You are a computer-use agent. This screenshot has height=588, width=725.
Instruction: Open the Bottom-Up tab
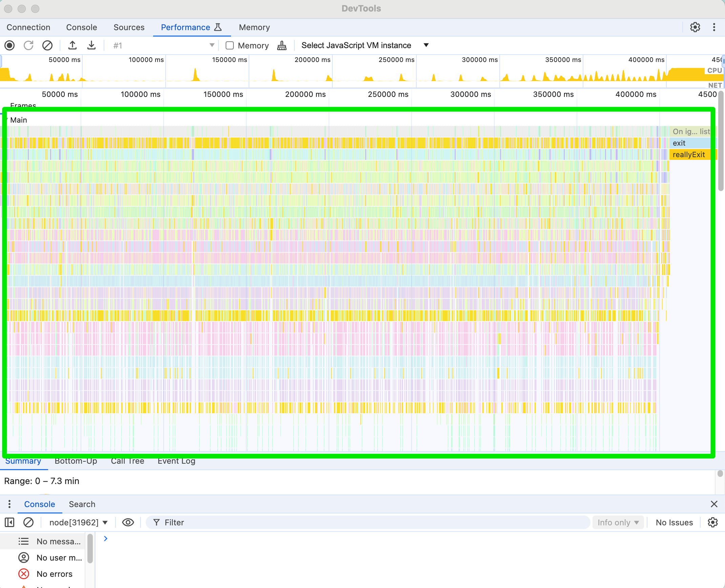point(76,461)
